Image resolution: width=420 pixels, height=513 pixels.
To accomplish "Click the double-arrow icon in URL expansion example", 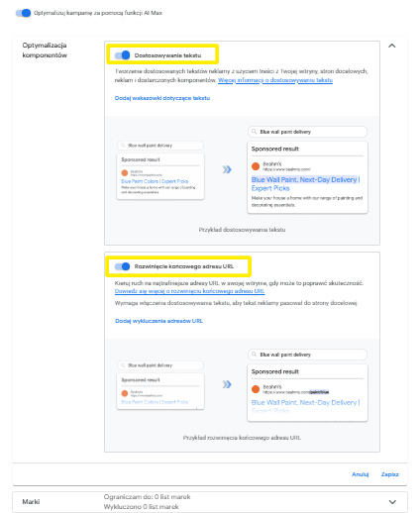I will click(227, 384).
